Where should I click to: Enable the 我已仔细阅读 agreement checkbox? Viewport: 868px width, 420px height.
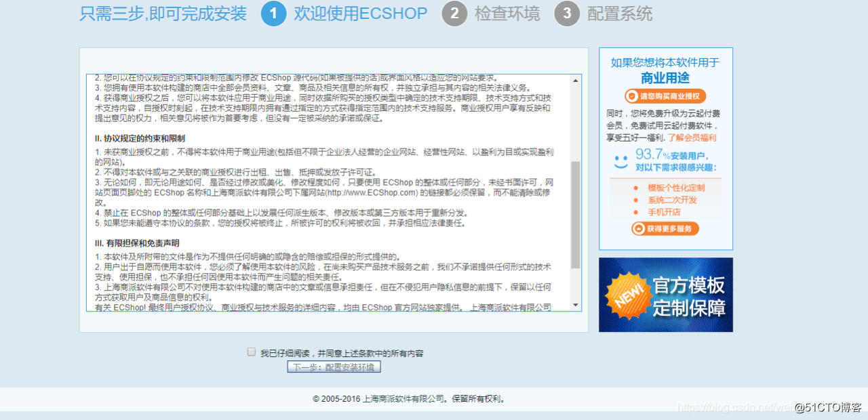[x=251, y=352]
